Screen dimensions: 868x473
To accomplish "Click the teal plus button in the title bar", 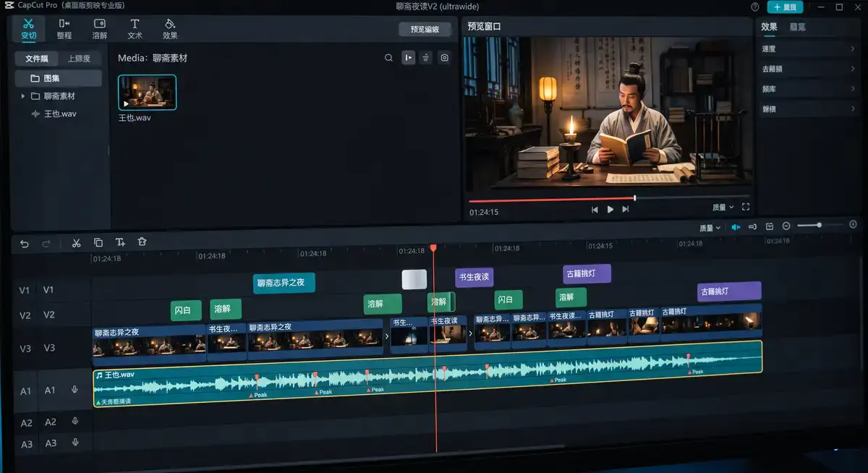I will (x=786, y=7).
